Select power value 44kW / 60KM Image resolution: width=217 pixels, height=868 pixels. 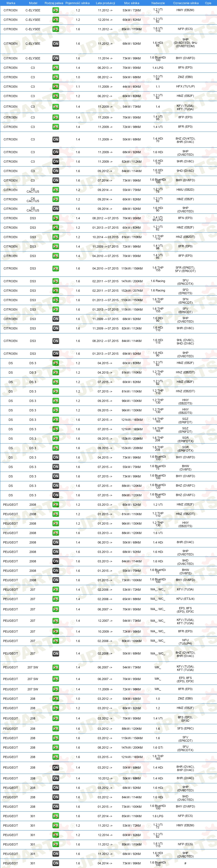pyautogui.click(x=132, y=87)
